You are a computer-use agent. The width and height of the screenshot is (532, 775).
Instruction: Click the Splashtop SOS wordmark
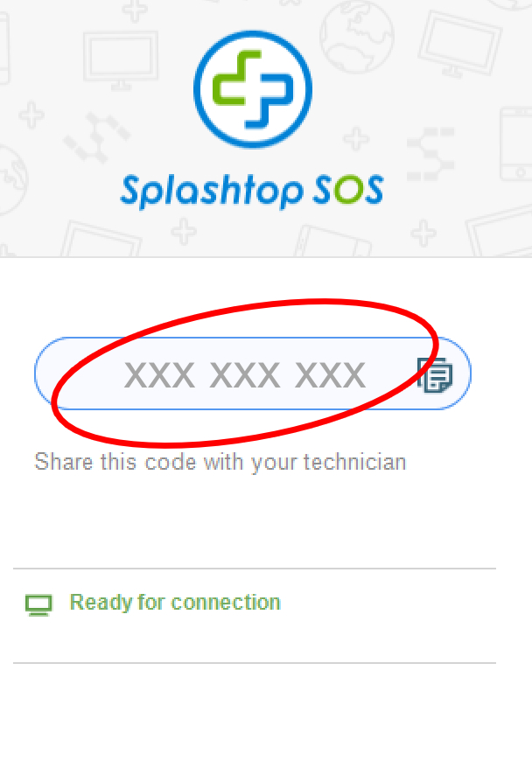point(252,192)
